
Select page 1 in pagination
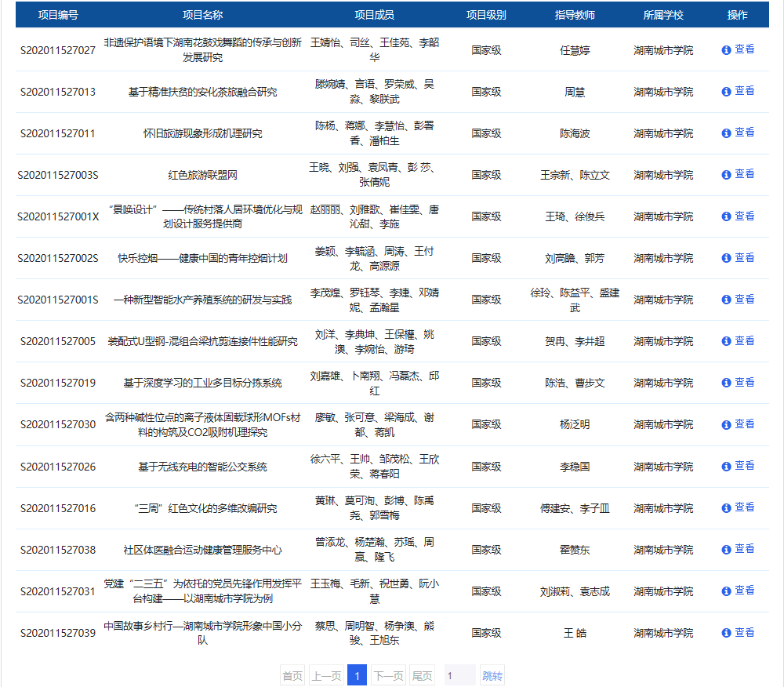click(x=357, y=675)
